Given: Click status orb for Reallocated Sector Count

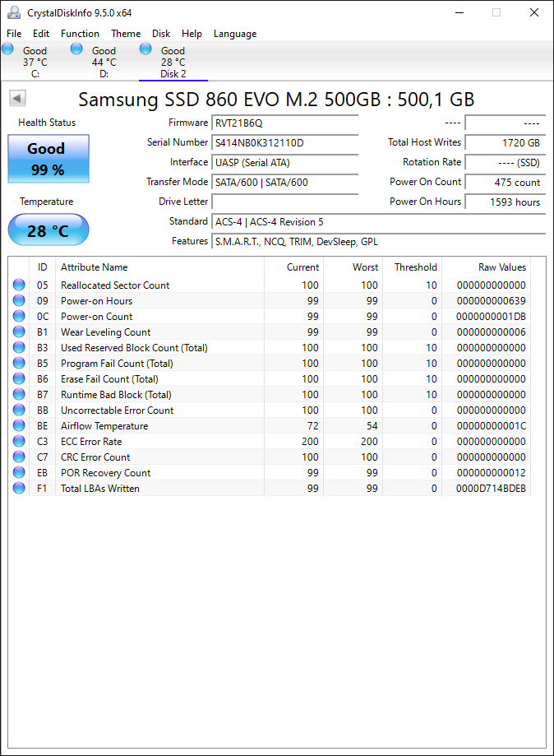Looking at the screenshot, I should point(19,285).
